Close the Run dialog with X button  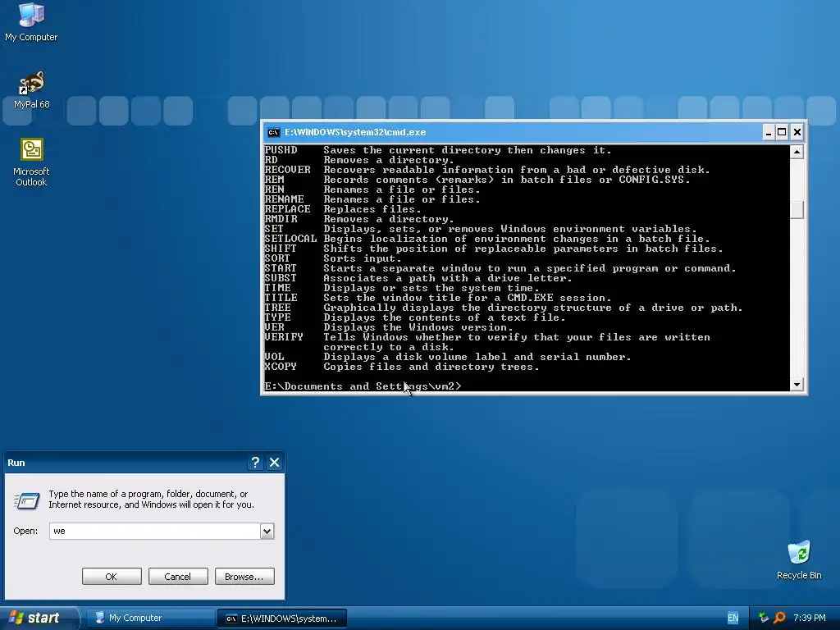[274, 463]
